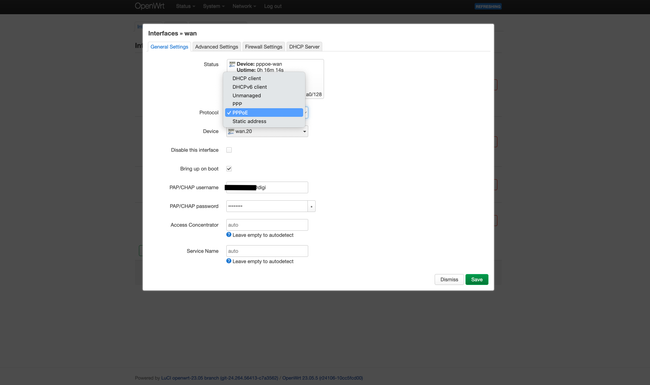The width and height of the screenshot is (650, 385).
Task: Uncheck the Bring up on boot checkbox
Action: [x=229, y=169]
